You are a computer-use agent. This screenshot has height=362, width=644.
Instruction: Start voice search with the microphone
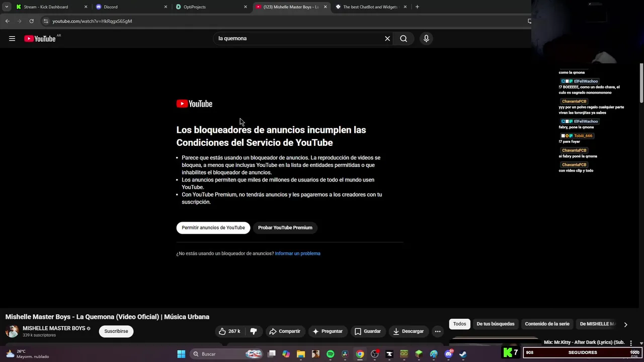tap(426, 39)
